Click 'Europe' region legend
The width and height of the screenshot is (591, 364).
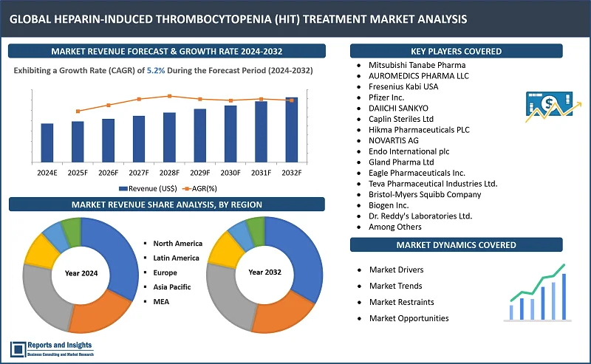[165, 272]
